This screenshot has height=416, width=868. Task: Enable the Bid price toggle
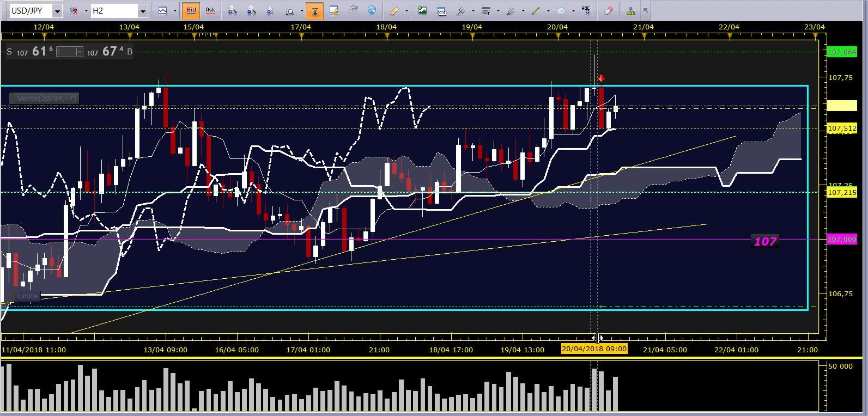pos(191,10)
